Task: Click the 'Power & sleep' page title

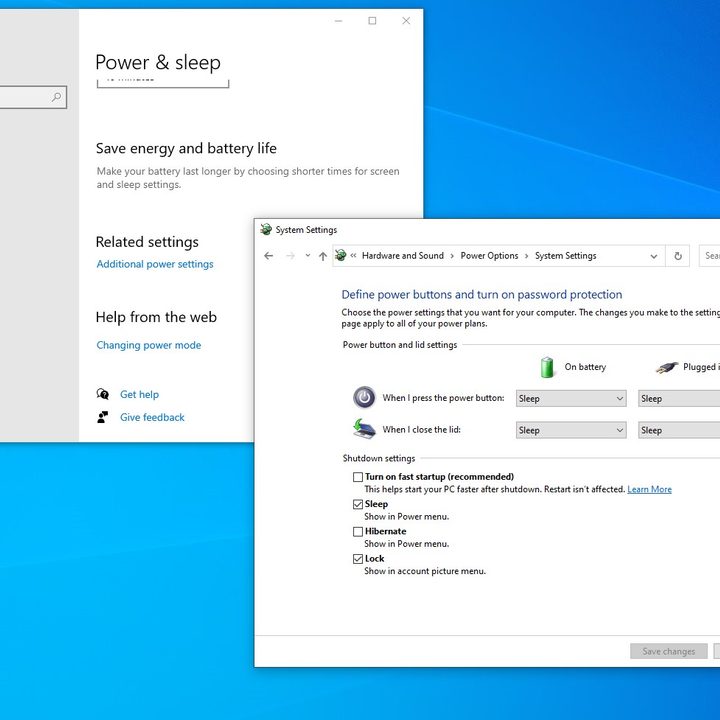Action: tap(158, 62)
